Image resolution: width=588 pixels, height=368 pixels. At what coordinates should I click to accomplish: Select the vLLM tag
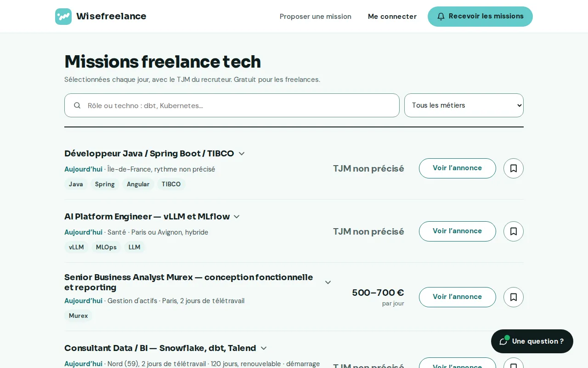[x=76, y=247]
